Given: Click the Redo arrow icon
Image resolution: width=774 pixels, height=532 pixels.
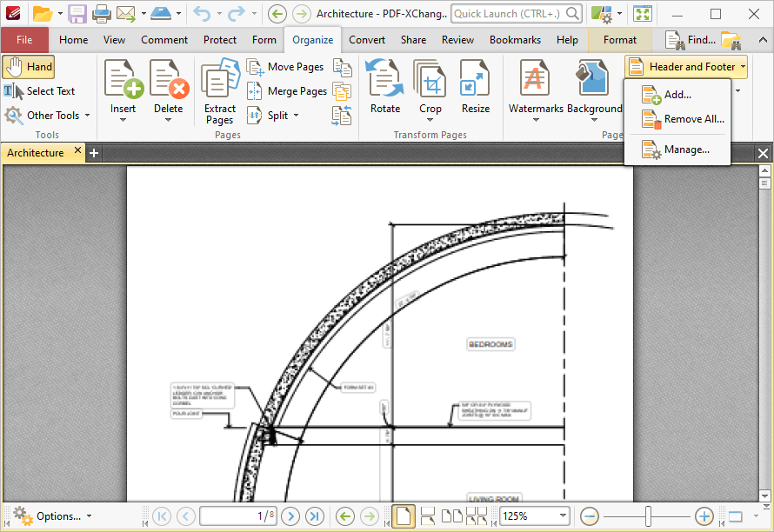Looking at the screenshot, I should click(237, 14).
